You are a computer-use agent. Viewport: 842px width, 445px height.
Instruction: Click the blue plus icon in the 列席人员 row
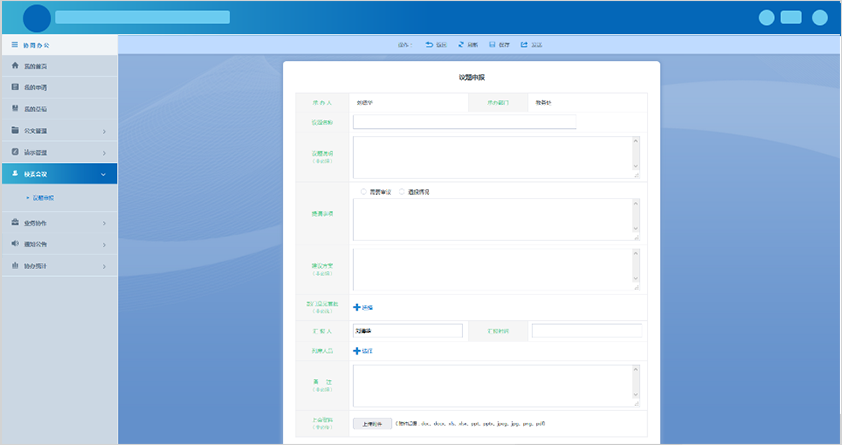tap(357, 351)
